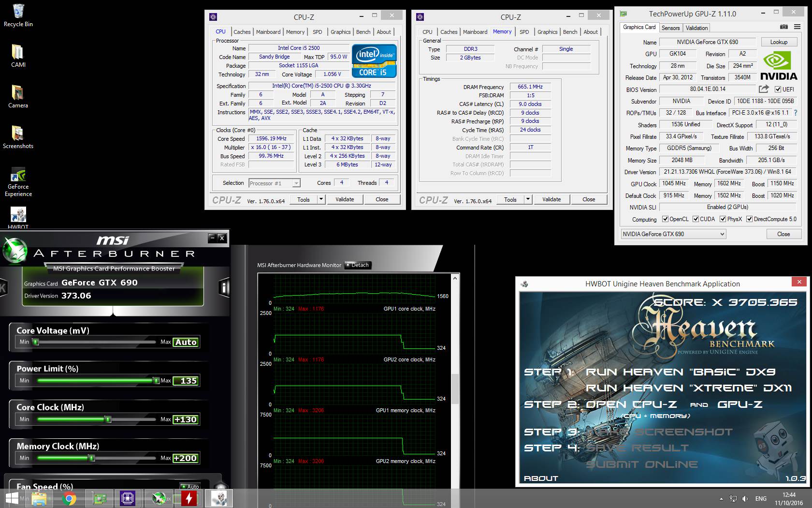
Task: Switch to Sensors tab in GPU-Z
Action: pyautogui.click(x=670, y=28)
